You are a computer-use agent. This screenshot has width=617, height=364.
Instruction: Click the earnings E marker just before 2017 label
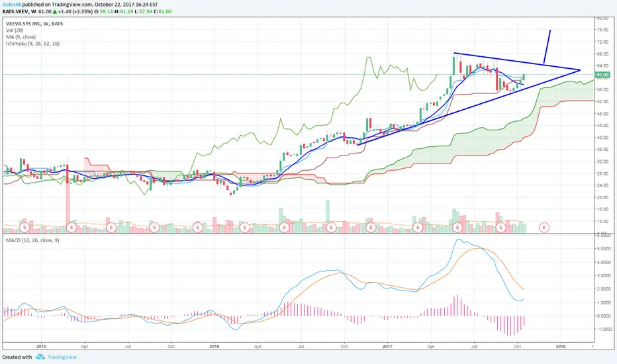coord(371,227)
